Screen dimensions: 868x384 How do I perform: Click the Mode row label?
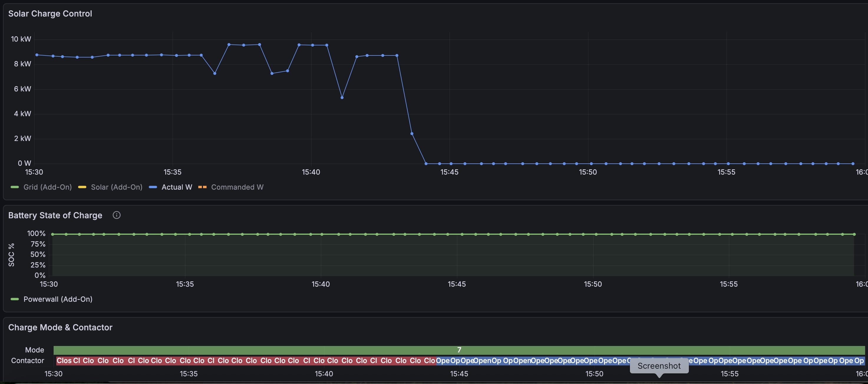[x=35, y=350]
